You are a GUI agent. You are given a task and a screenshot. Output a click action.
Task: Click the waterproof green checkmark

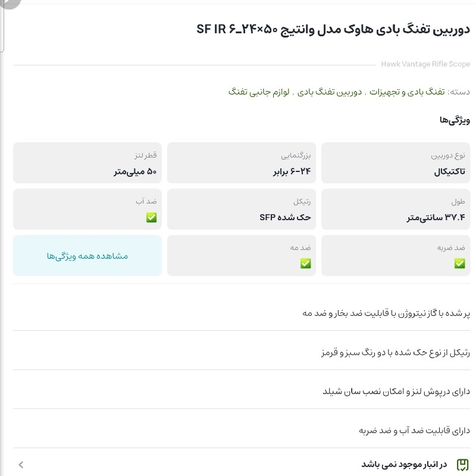click(152, 217)
